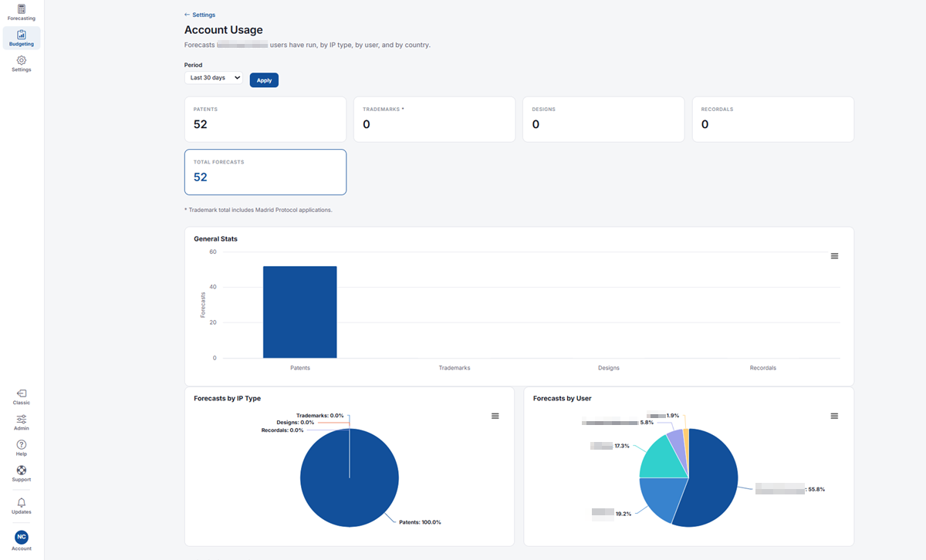Open Forecasts by IP Type chart menu
This screenshot has height=560, width=926.
pyautogui.click(x=495, y=416)
